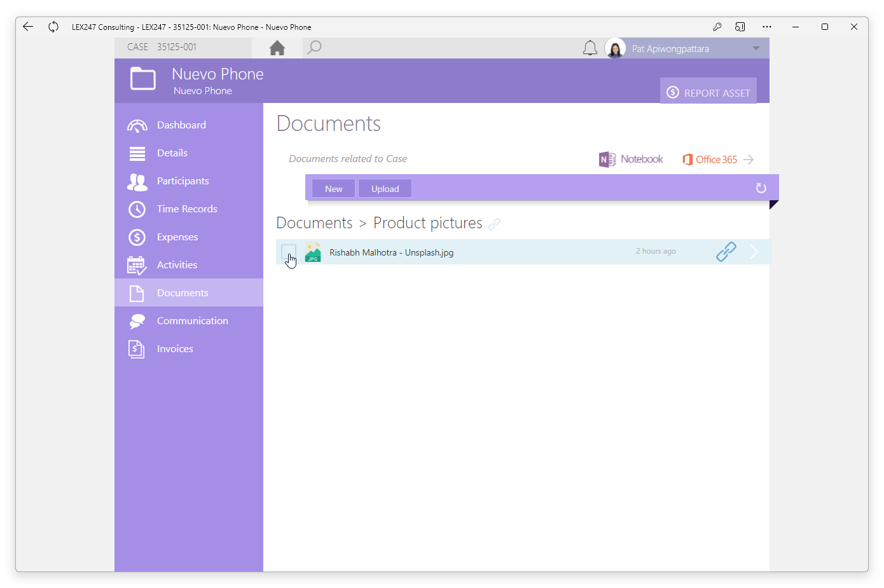
Task: Click the Time Records clock icon
Action: (137, 209)
